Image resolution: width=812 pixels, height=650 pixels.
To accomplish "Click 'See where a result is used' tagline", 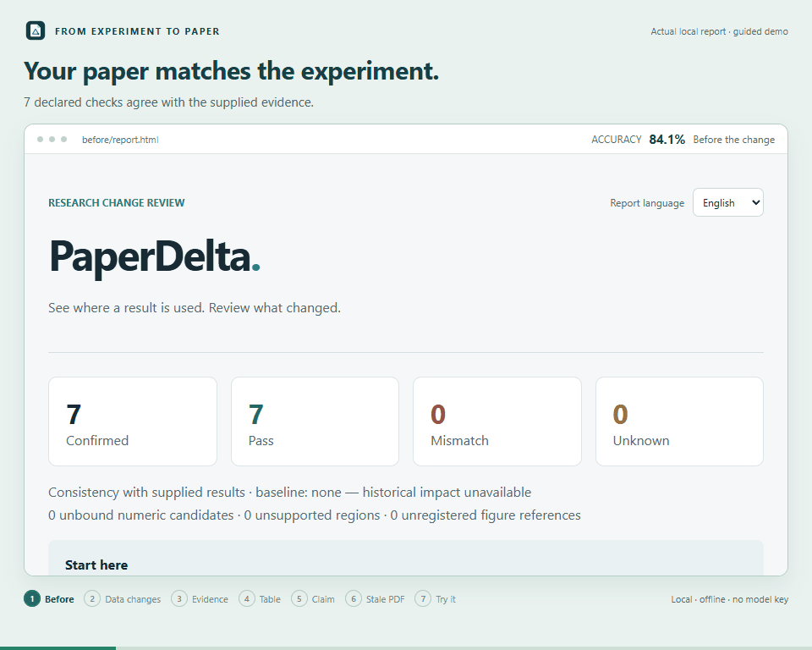I will click(195, 308).
